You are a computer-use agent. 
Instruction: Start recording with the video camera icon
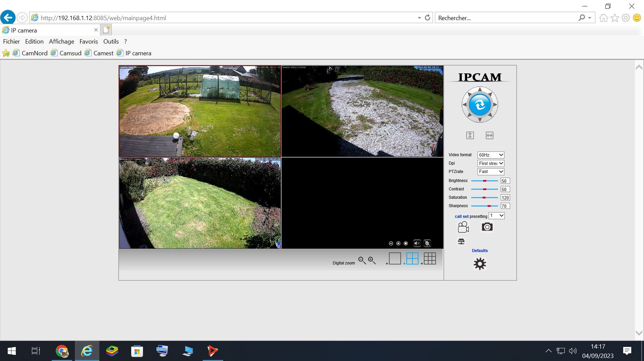click(463, 227)
